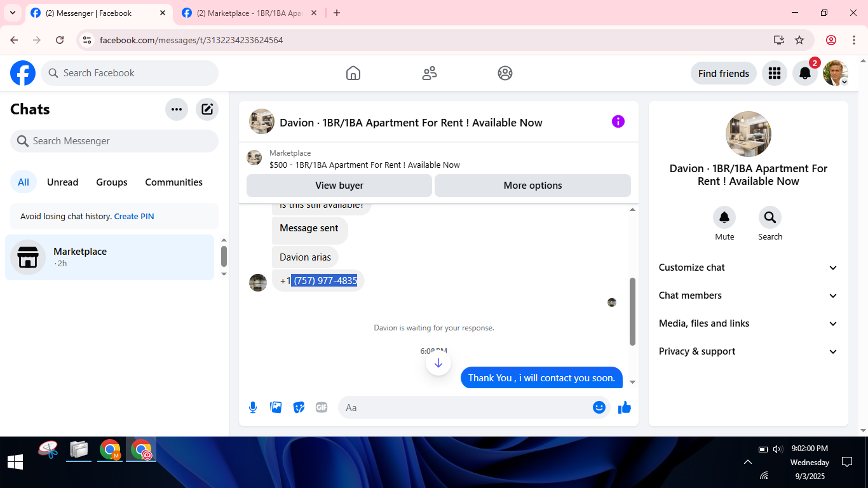Click Davion's avatar beside the phone message
The height and width of the screenshot is (488, 868).
(258, 283)
